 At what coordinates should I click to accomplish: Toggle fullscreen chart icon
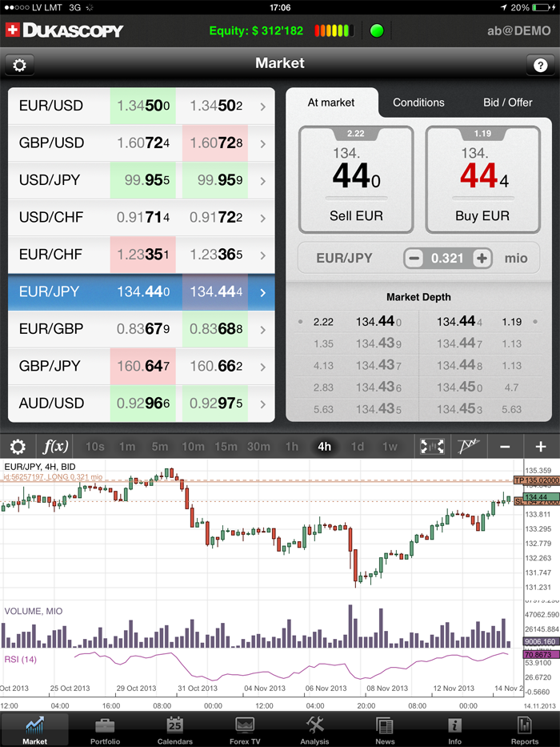click(432, 447)
